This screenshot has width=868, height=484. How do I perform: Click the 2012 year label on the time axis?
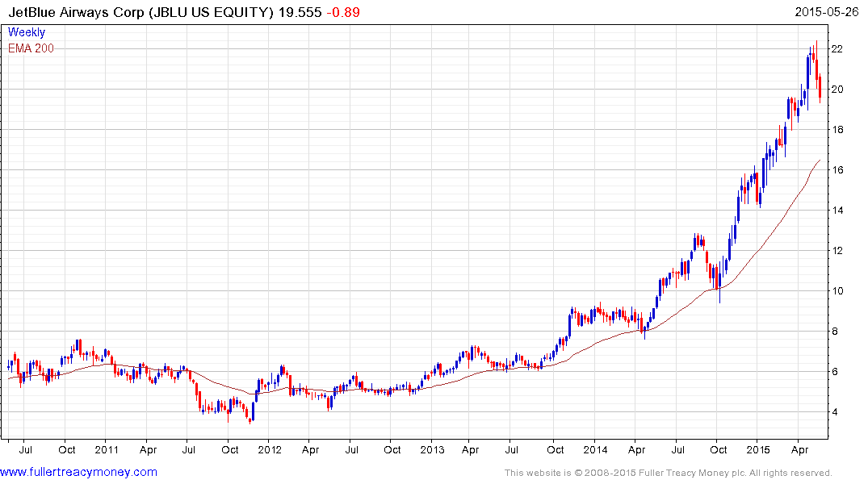pyautogui.click(x=270, y=449)
